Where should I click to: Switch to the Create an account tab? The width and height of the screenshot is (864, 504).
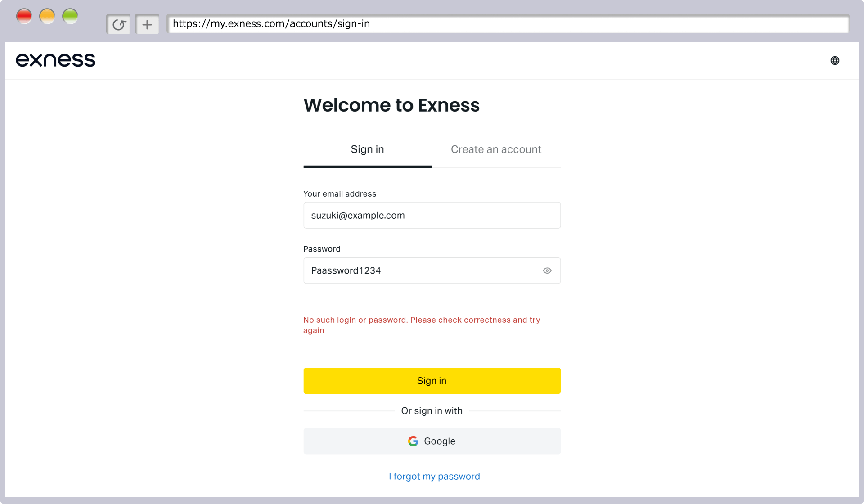496,149
